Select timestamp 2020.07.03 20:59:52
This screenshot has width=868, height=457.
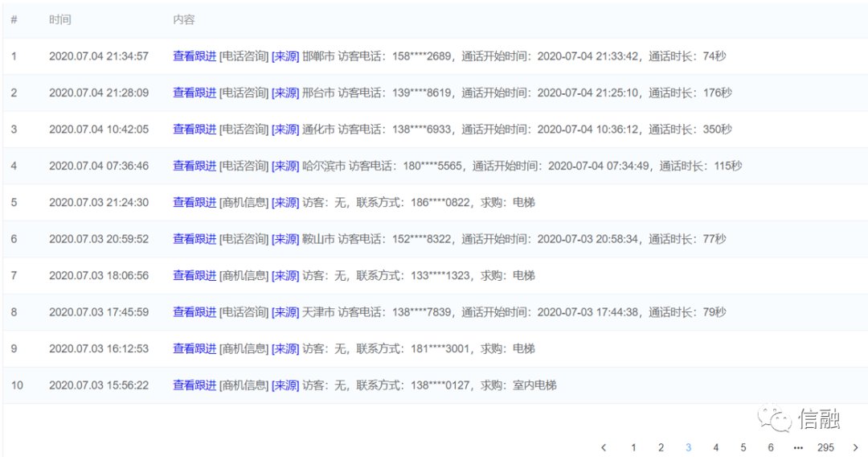(x=99, y=239)
